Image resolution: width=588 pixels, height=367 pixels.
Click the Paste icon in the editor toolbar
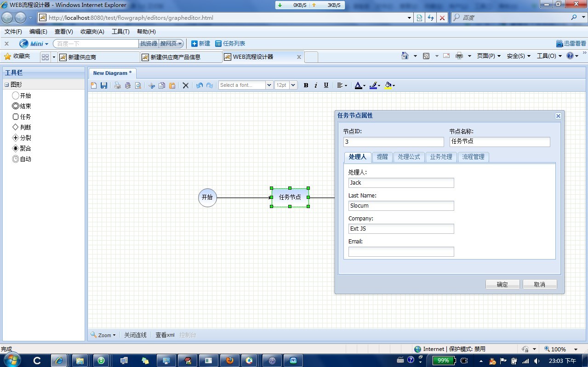point(172,85)
